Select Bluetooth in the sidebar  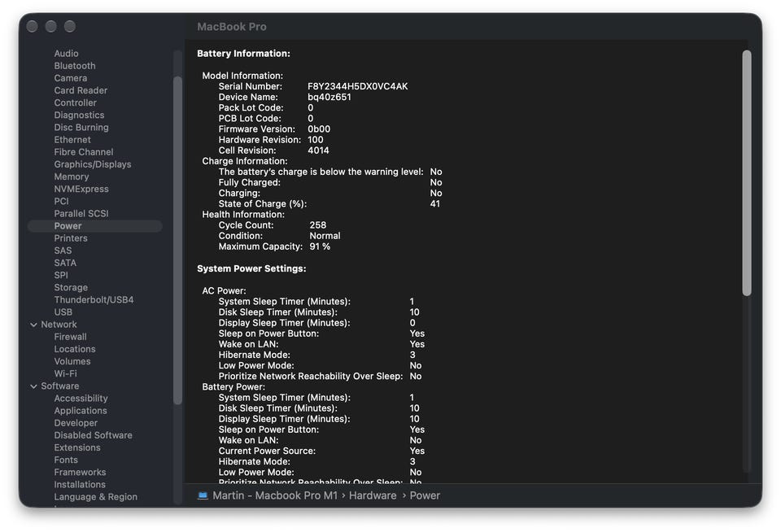(x=75, y=66)
